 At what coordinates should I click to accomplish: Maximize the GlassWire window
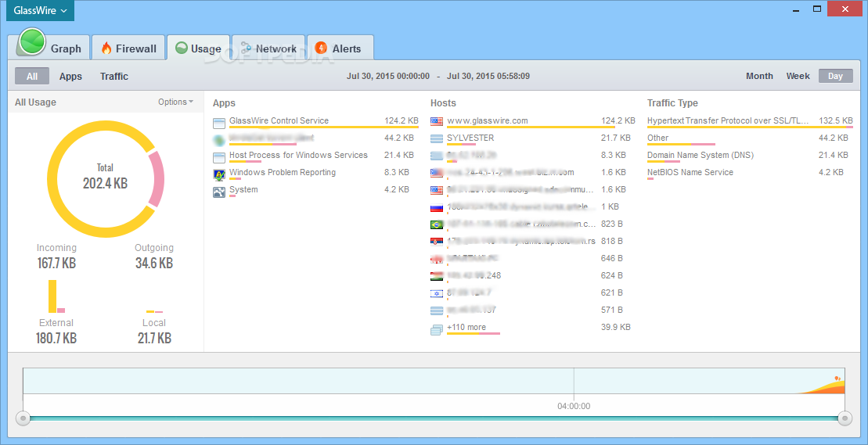pos(816,9)
